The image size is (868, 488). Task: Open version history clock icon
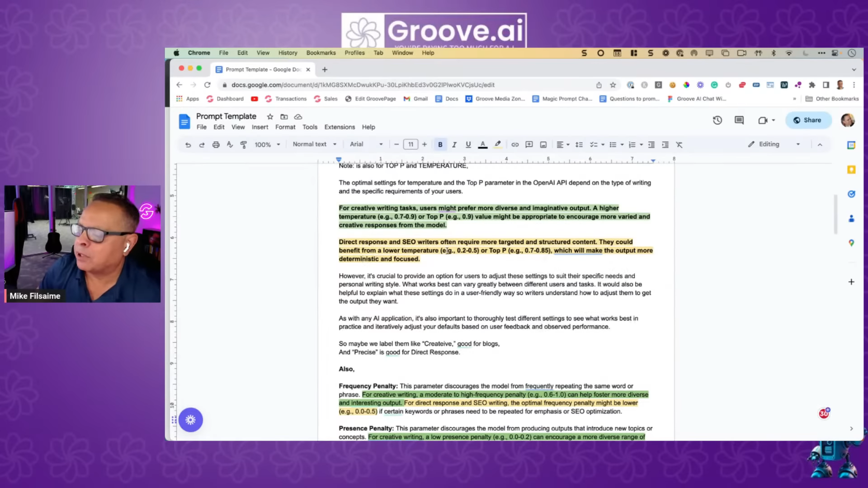click(717, 120)
